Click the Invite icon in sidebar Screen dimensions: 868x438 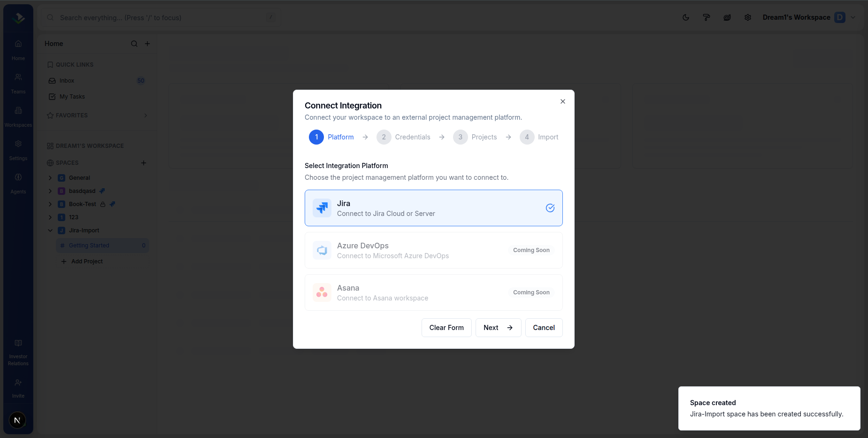click(18, 388)
